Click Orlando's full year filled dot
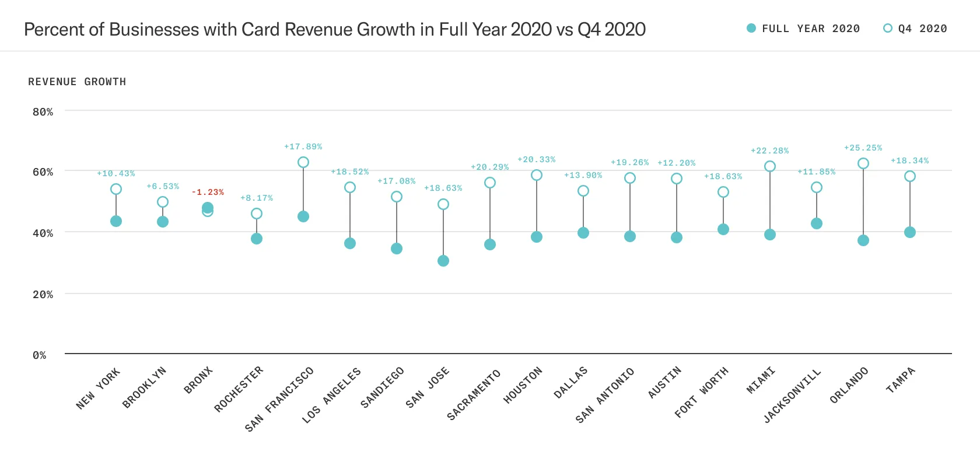 pos(863,240)
